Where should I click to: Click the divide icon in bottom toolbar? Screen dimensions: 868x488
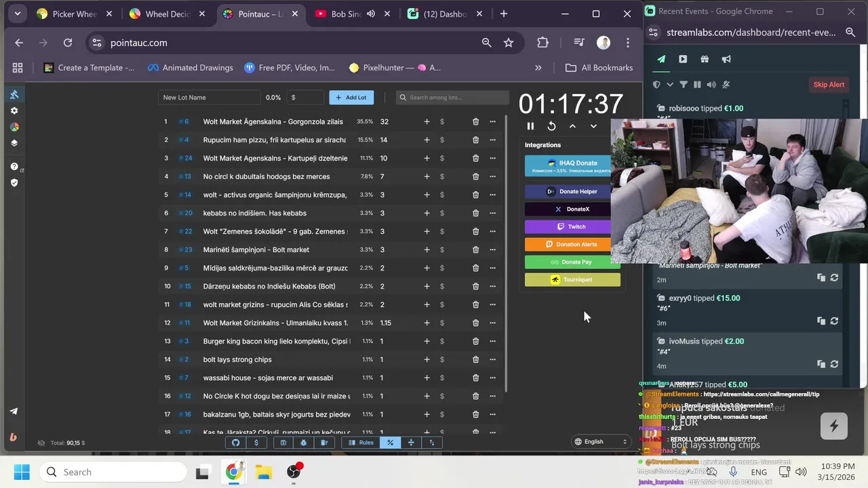tap(411, 443)
